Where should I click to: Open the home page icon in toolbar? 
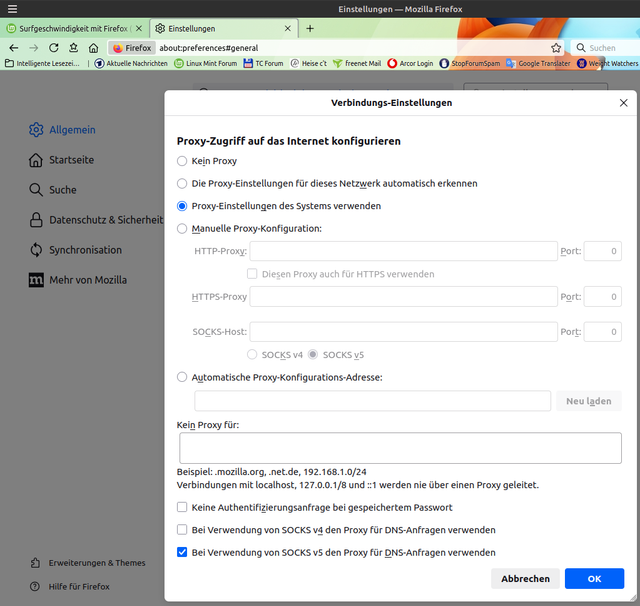(93, 48)
